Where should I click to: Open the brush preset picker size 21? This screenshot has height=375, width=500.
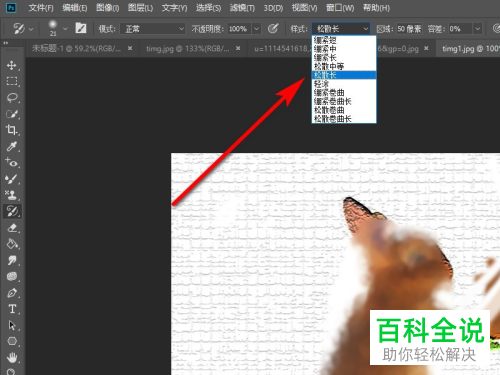click(x=57, y=28)
